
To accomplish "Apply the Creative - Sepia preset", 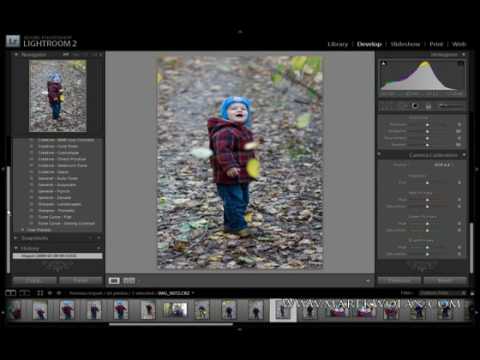I will [53, 172].
